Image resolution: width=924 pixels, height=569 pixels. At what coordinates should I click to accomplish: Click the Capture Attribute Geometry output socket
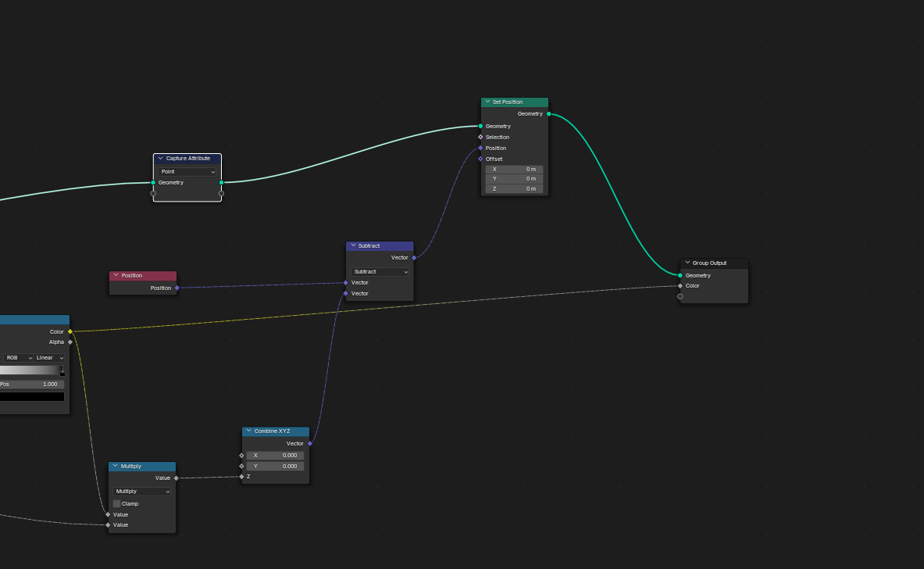[222, 183]
